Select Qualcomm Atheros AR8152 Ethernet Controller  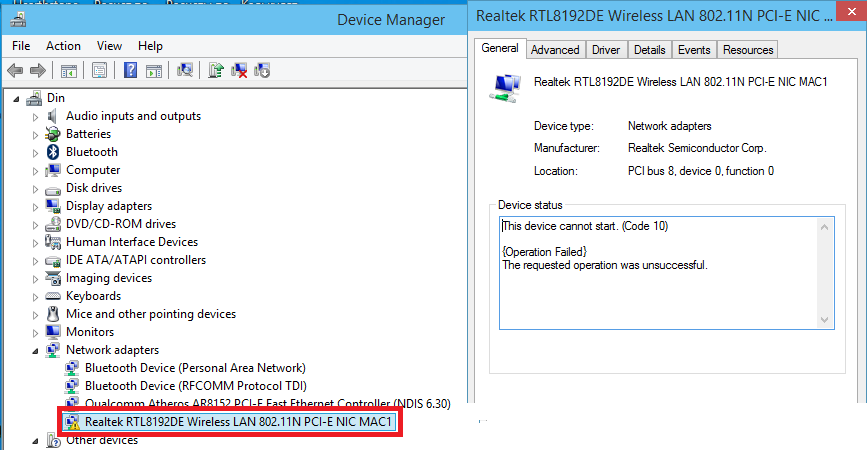267,404
